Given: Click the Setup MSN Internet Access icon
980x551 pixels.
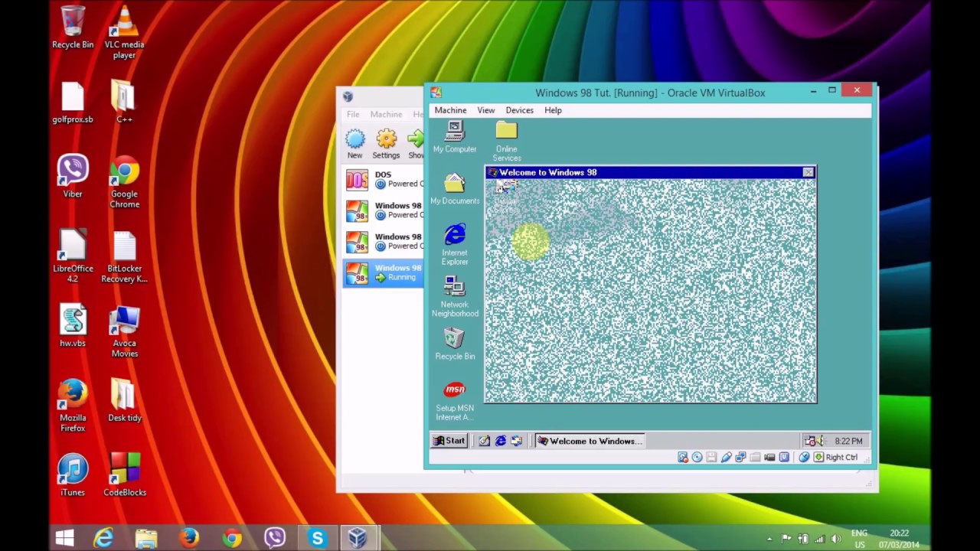Looking at the screenshot, I should click(455, 401).
